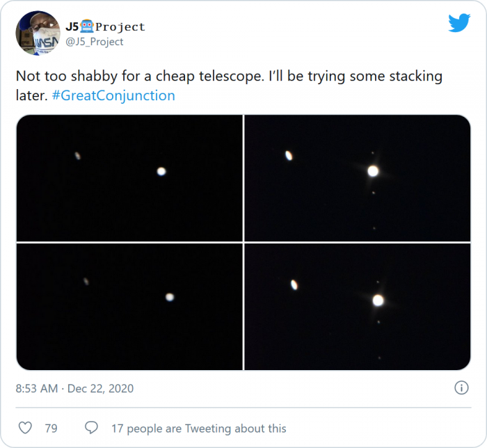
Task: Open the top-right photo showing Jupiter's moons
Action: [358, 177]
